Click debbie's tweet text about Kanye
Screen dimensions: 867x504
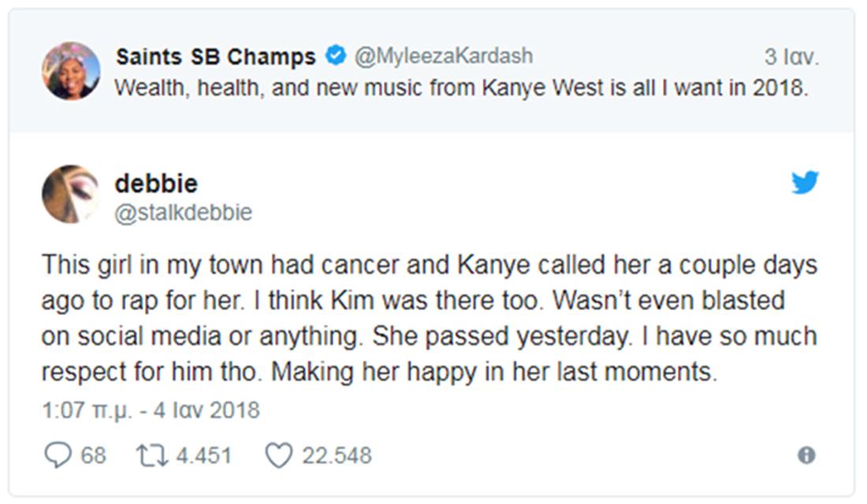point(430,318)
